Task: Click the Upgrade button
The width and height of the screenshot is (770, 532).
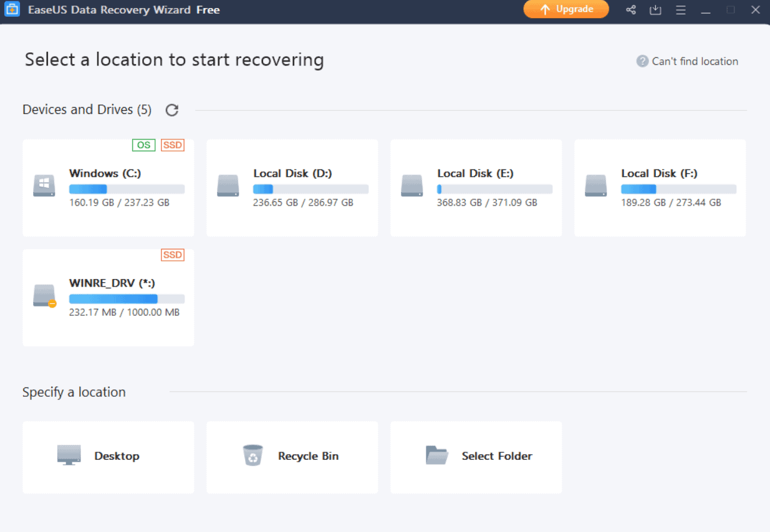Action: [566, 9]
